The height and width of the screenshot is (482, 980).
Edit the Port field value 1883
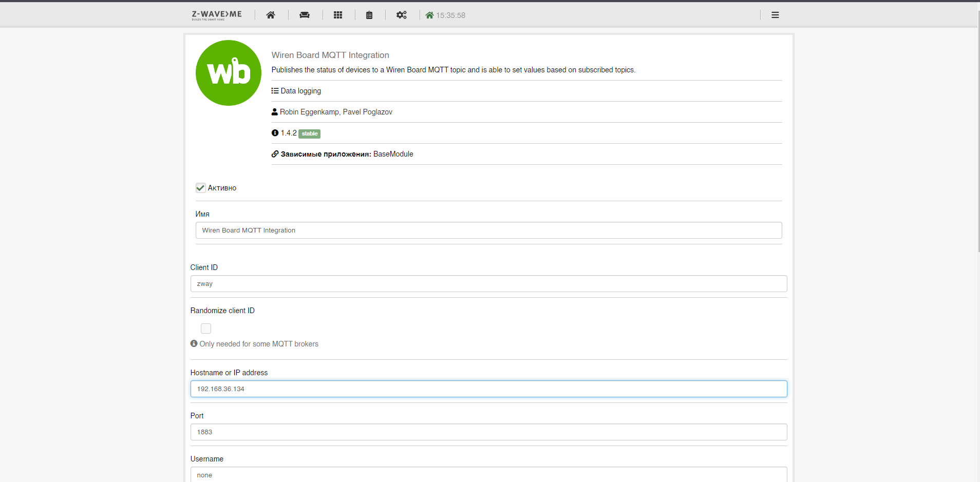tap(488, 432)
